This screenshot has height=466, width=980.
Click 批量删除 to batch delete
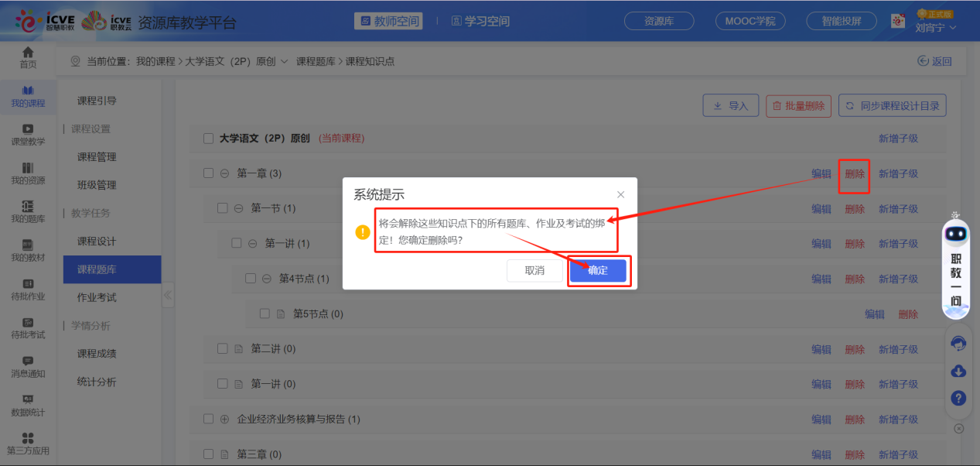(797, 105)
